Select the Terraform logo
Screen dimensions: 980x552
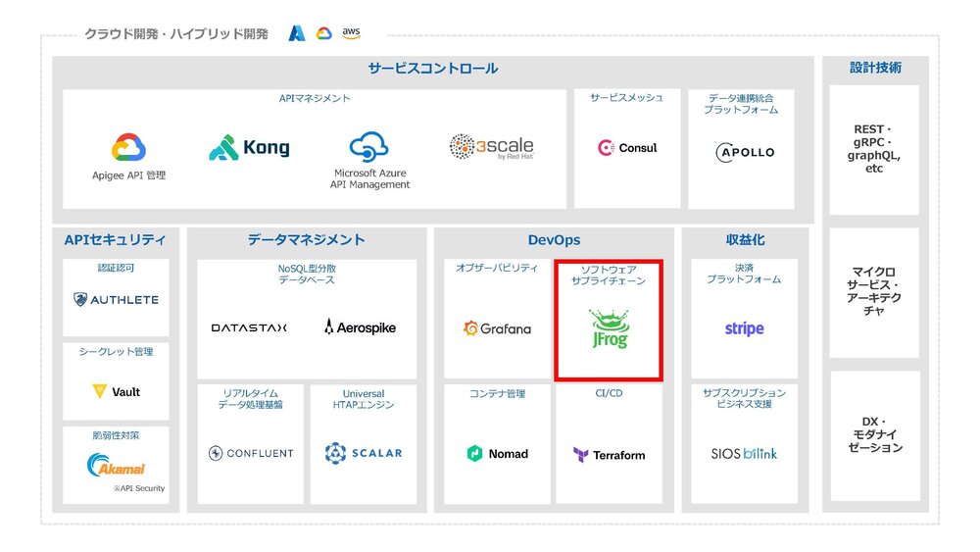(x=610, y=455)
